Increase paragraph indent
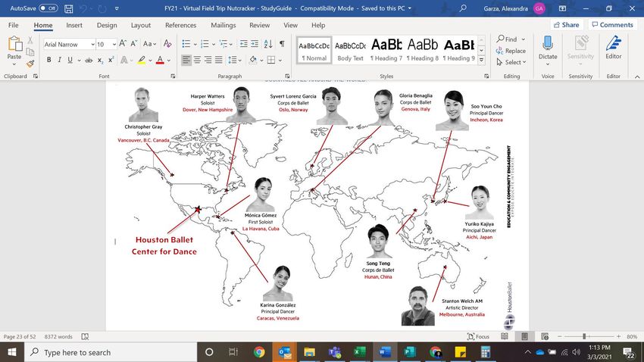The width and height of the screenshot is (644, 362). coord(255,43)
